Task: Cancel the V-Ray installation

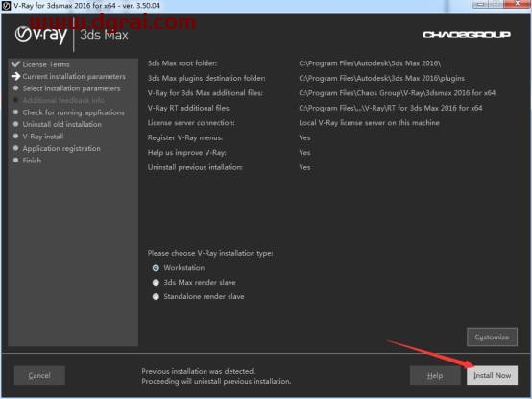Action: (39, 375)
